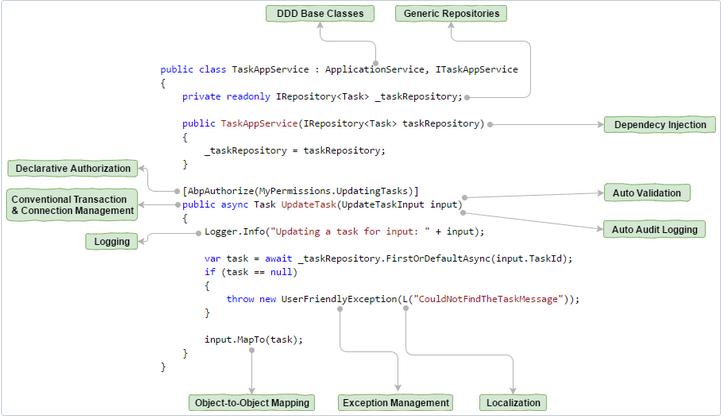Image resolution: width=721 pixels, height=416 pixels.
Task: Click the Logging label box
Action: 112,241
